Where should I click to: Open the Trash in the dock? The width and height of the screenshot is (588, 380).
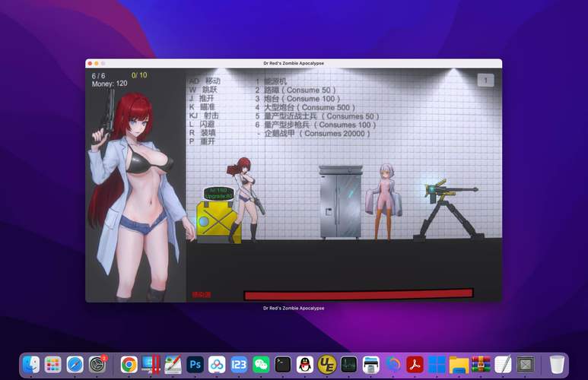pyautogui.click(x=558, y=365)
